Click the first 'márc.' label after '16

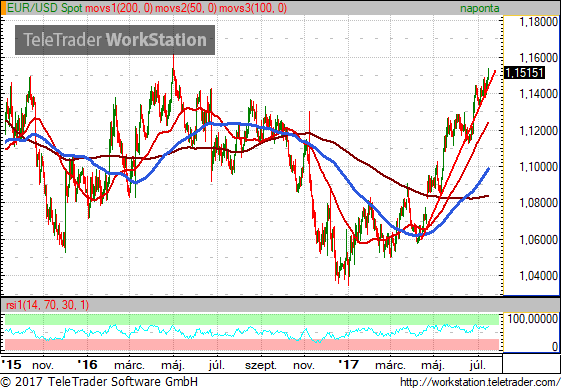[x=130, y=365]
